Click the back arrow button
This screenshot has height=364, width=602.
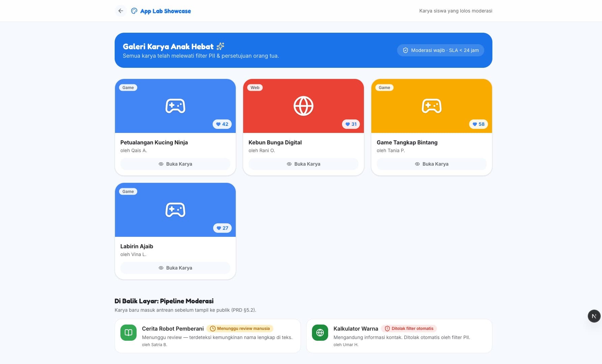tap(120, 11)
